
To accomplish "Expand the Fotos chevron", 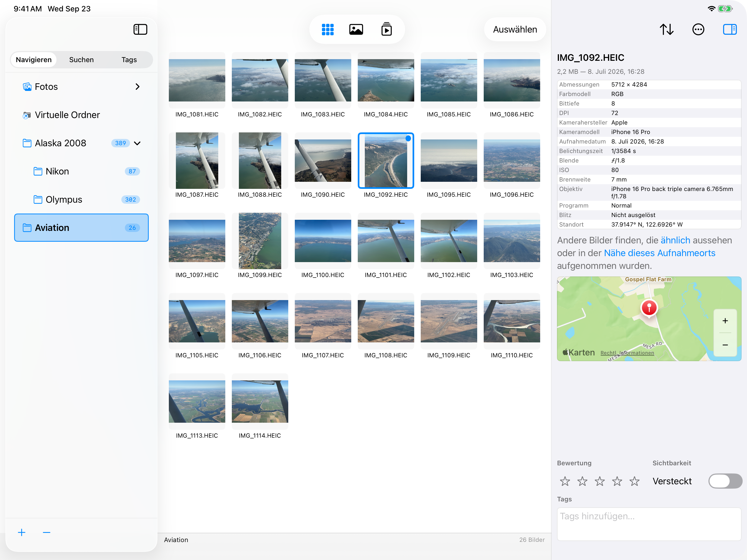I will pos(137,87).
